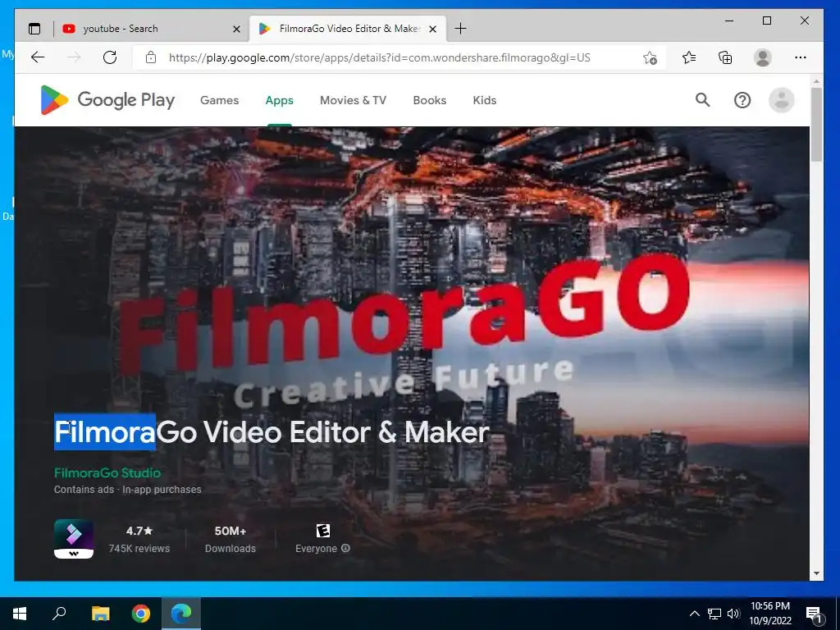
Task: Open the Favorites list
Action: 689,57
